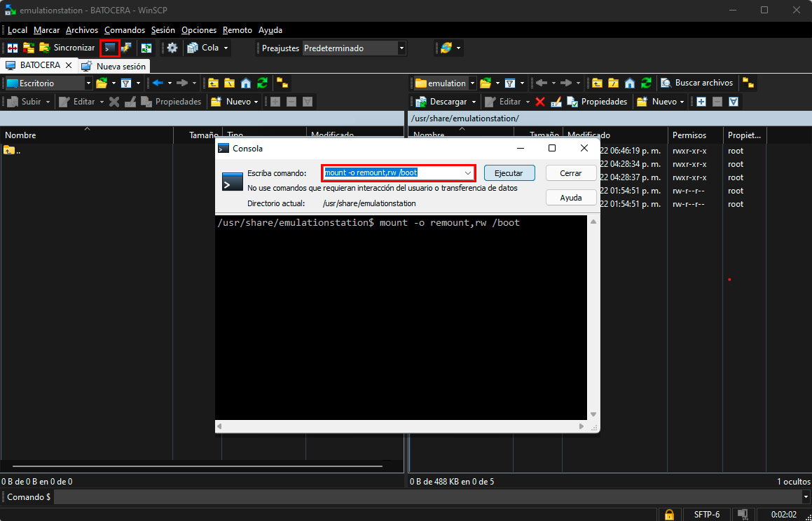Delete remote file with red X icon

pos(540,102)
